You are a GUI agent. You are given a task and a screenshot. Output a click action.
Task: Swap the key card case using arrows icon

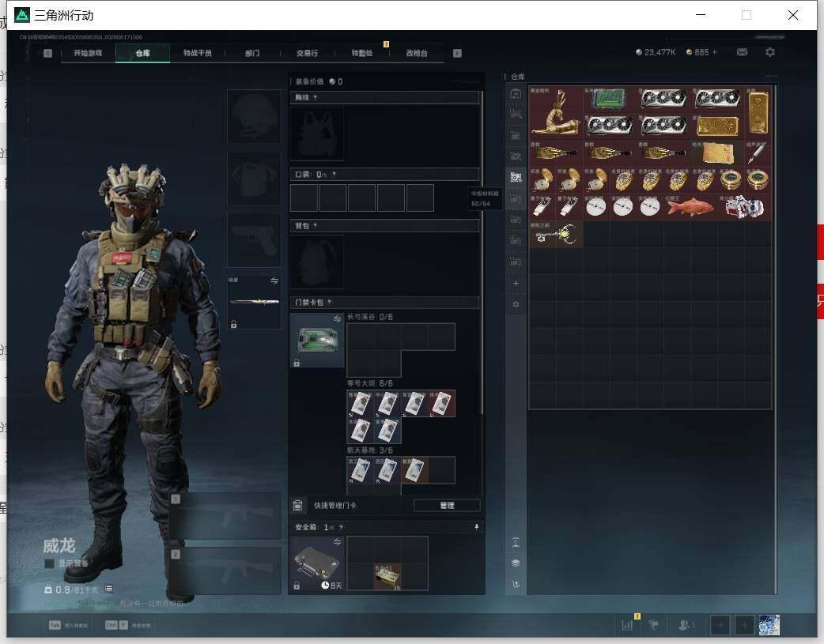[x=338, y=319]
